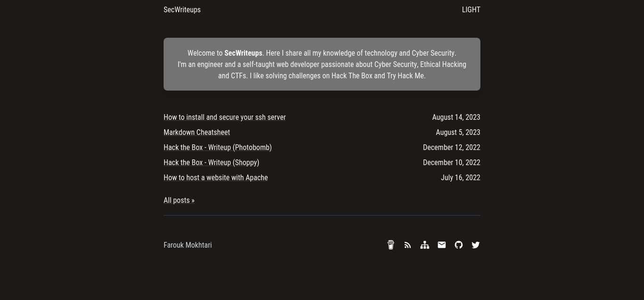Open the Markdown Cheatsheet post
The height and width of the screenshot is (300, 644).
click(x=197, y=132)
